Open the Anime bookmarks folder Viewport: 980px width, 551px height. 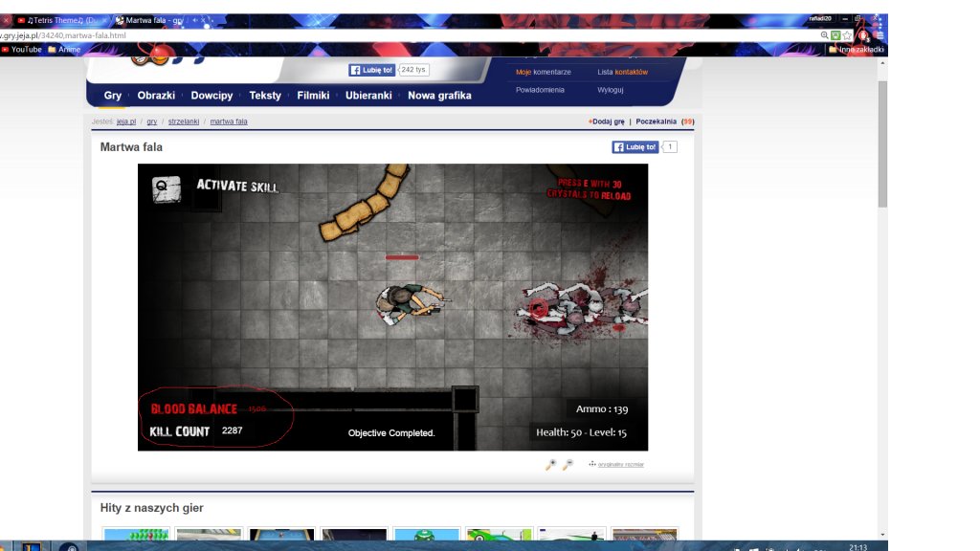tap(64, 50)
